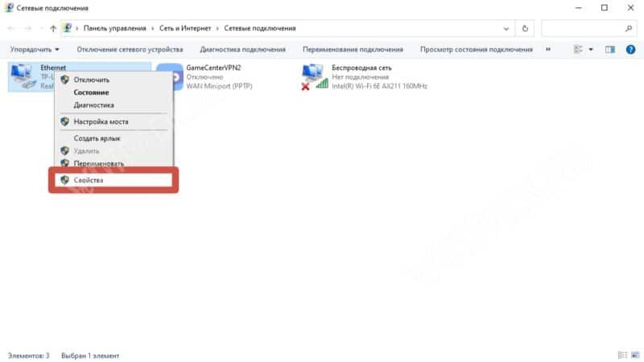Select the GameCenterVPN2 connection icon
The height and width of the screenshot is (362, 644).
pos(169,76)
